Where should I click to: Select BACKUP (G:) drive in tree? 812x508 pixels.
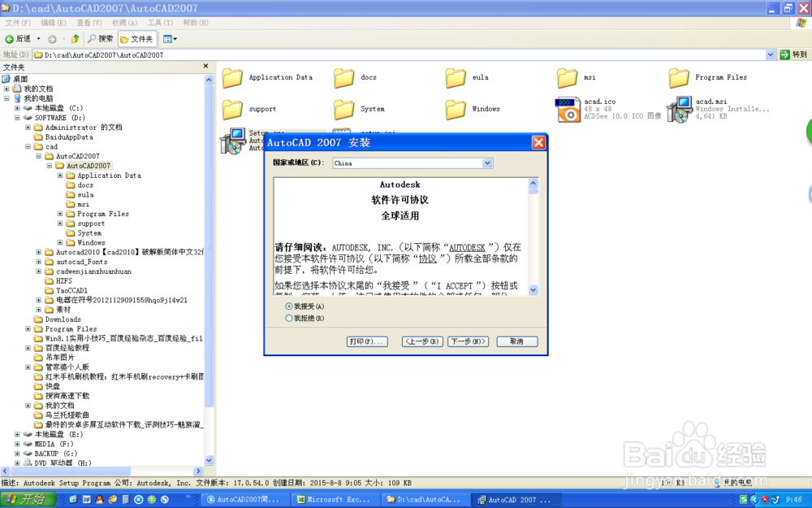tap(55, 454)
